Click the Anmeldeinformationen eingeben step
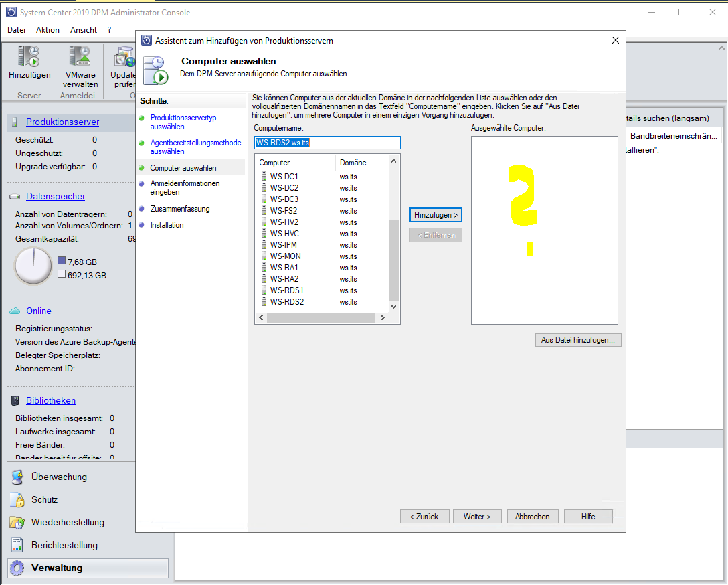The height and width of the screenshot is (585, 728). point(185,187)
